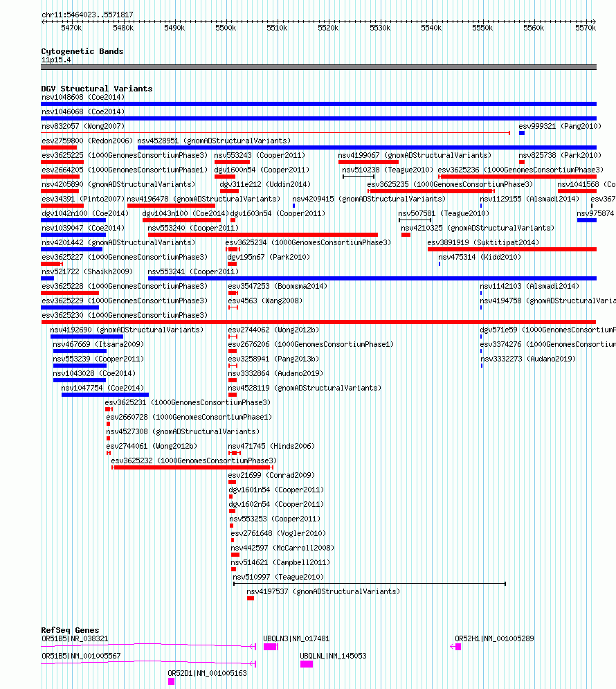616x689 pixels.
Task: Select the full-width red esv3625230 bar
Action: click(x=318, y=322)
